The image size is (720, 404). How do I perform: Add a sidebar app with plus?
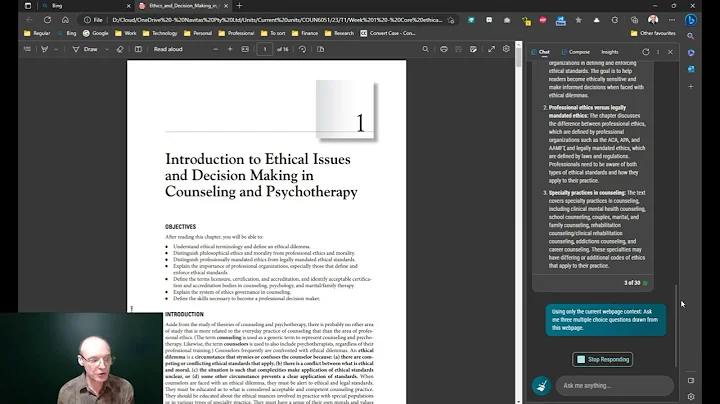click(691, 86)
